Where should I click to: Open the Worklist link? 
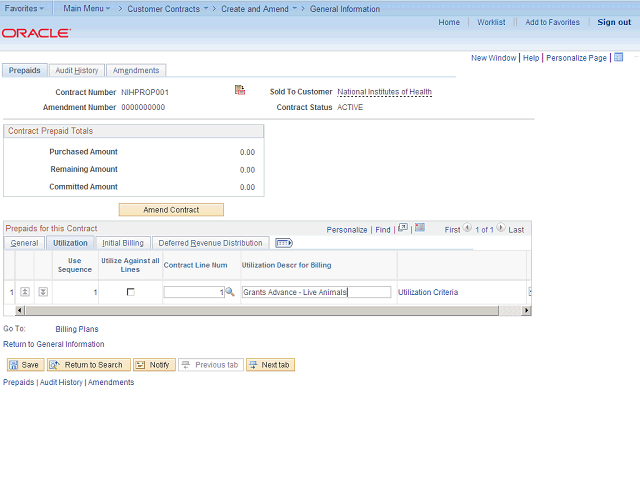(491, 22)
